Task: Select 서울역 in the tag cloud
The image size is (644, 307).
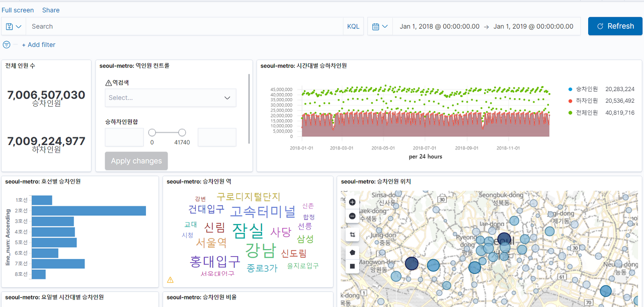Action: [211, 243]
